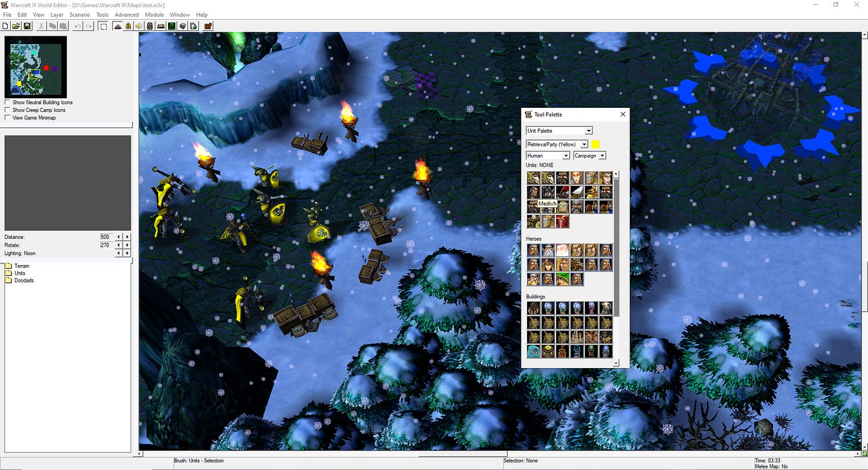Click the 'Selection: None' status text
Screen dimensions: 868x470
[520, 460]
